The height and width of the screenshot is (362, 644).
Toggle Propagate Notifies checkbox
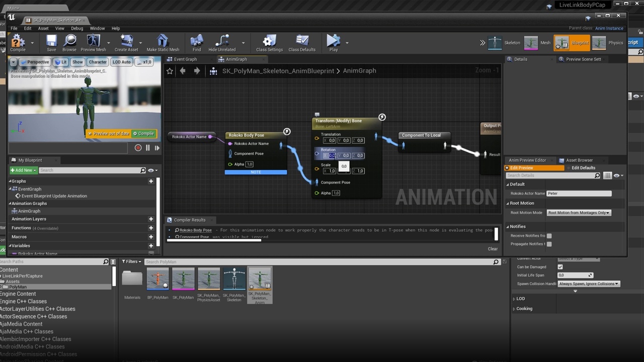coord(549,244)
